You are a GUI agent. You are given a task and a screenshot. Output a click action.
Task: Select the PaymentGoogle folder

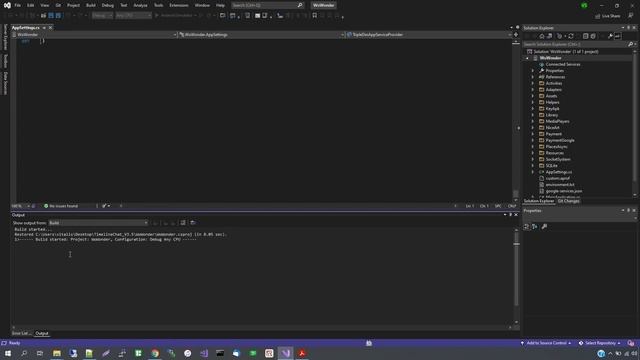pyautogui.click(x=560, y=140)
